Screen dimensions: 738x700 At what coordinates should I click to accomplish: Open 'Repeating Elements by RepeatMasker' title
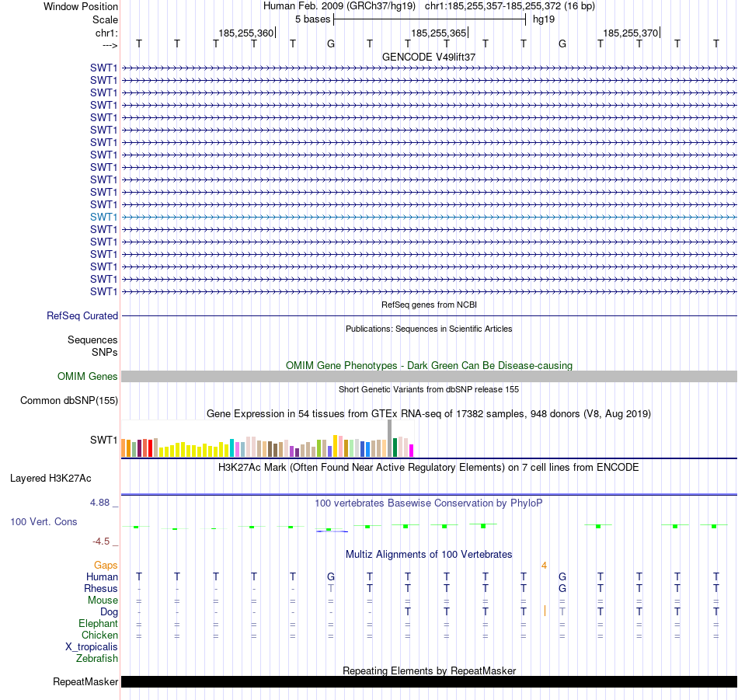pos(429,670)
